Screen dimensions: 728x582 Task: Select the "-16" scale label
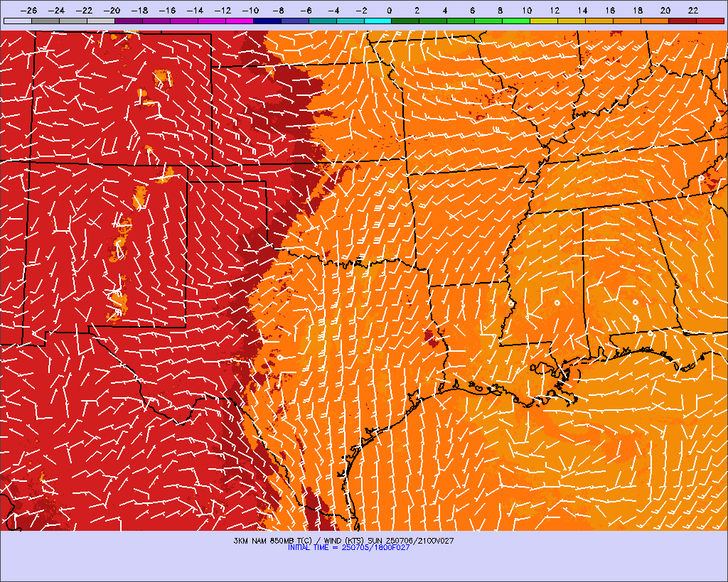coord(168,11)
